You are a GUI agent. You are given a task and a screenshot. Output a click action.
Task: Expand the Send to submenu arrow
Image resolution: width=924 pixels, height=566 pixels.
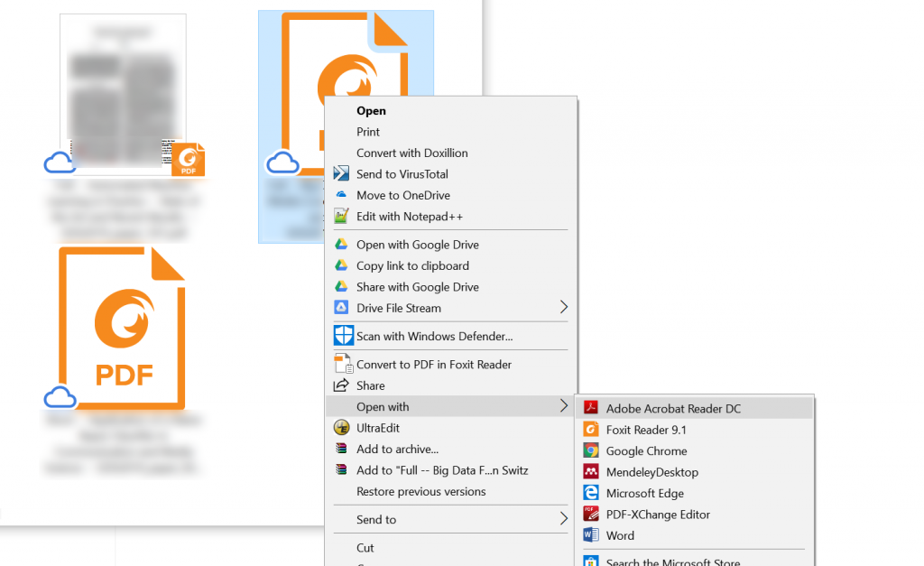click(x=563, y=519)
